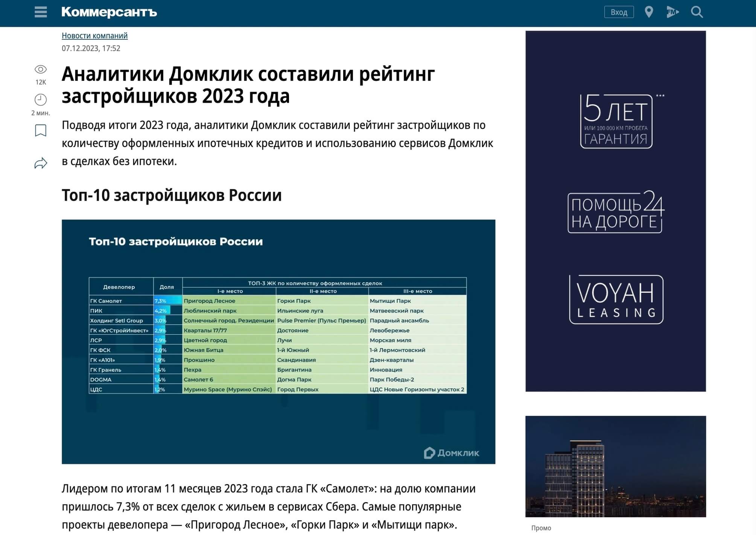This screenshot has width=756, height=535.
Task: Click the ЦДС developer cell
Action: [121, 389]
